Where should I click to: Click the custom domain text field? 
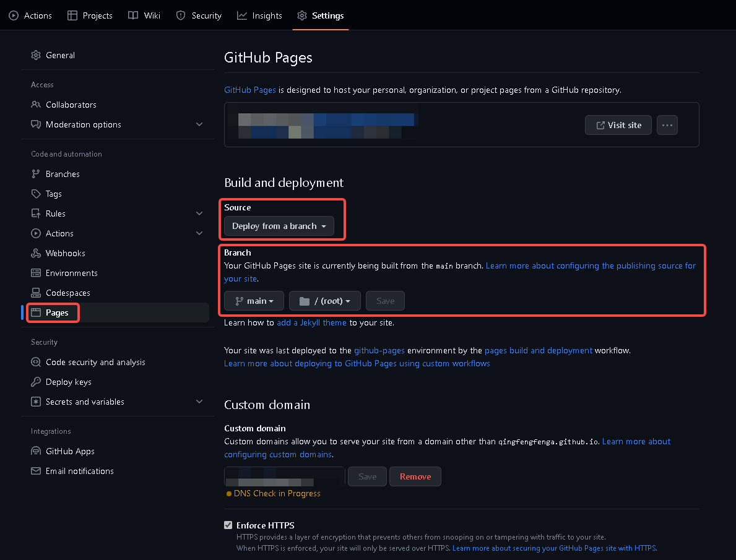284,476
